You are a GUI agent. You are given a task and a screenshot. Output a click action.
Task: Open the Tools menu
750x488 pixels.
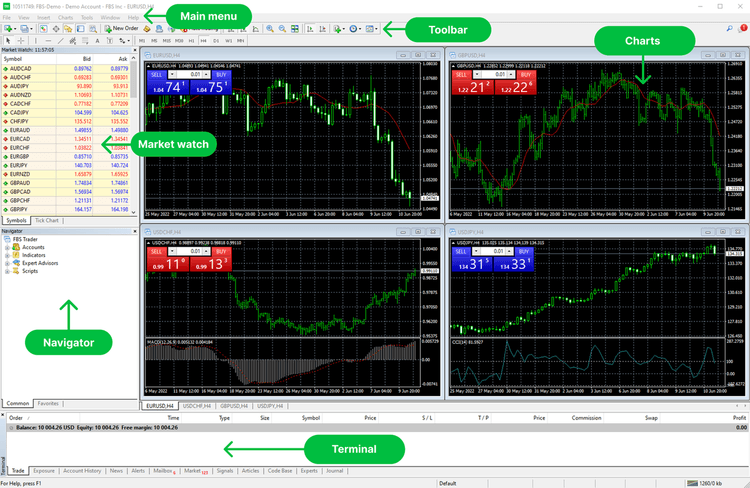point(87,17)
